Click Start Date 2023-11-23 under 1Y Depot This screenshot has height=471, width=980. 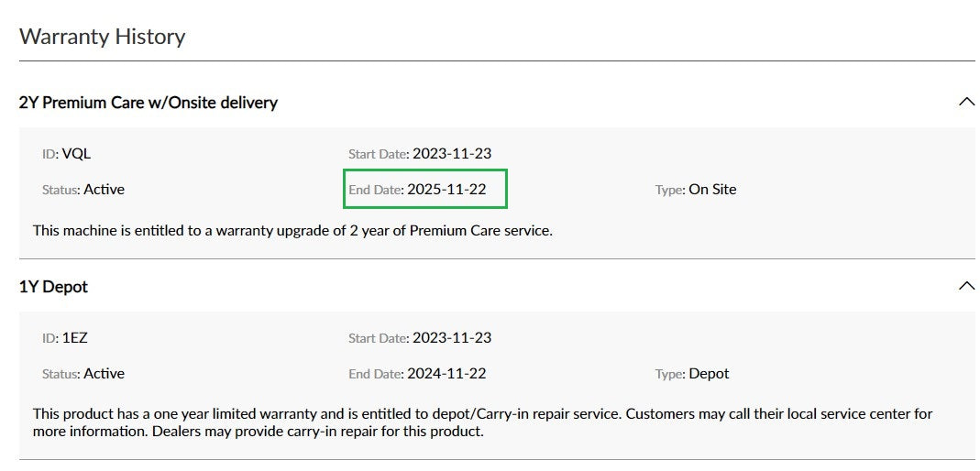452,338
